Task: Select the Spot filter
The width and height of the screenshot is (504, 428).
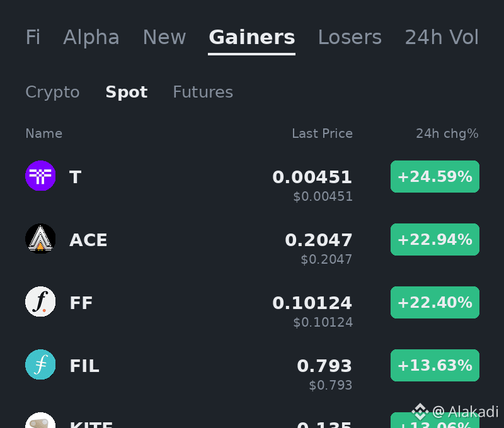Action: click(127, 93)
